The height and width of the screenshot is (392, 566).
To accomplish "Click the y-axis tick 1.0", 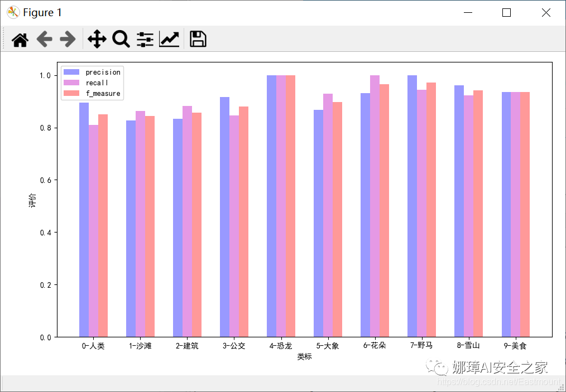I will pyautogui.click(x=45, y=75).
